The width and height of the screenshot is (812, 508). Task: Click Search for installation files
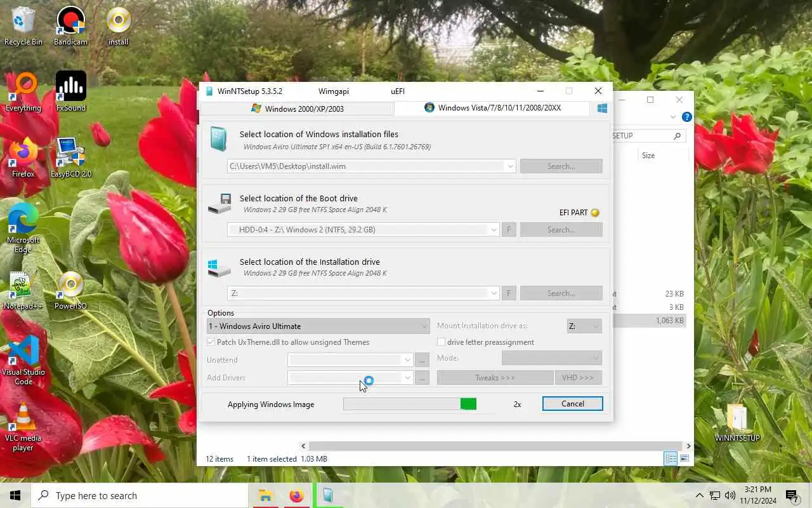pos(561,166)
